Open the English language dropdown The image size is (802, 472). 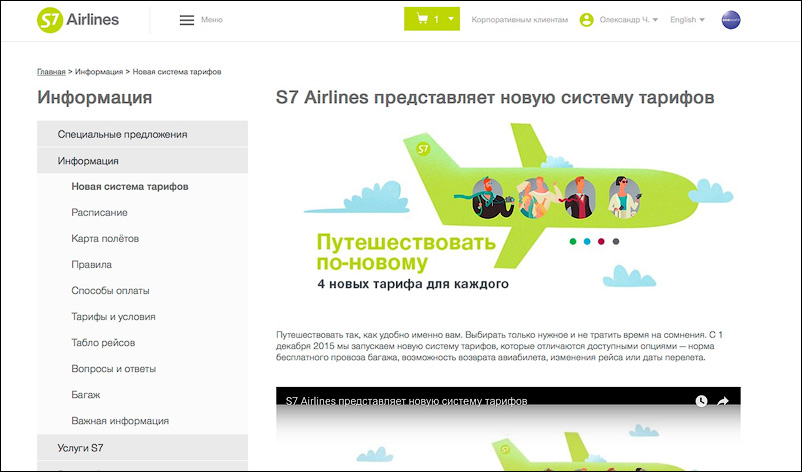pos(687,19)
